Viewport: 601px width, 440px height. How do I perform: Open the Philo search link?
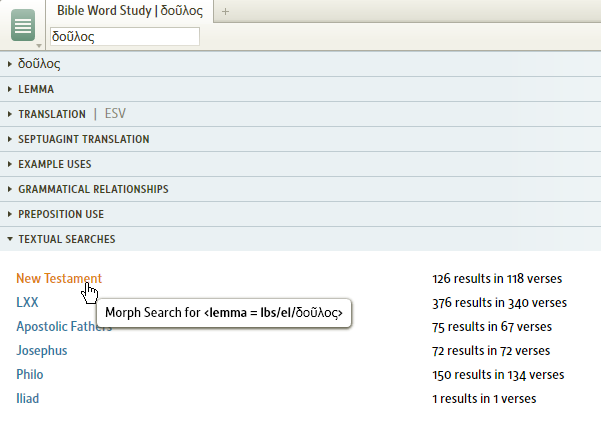(x=30, y=374)
